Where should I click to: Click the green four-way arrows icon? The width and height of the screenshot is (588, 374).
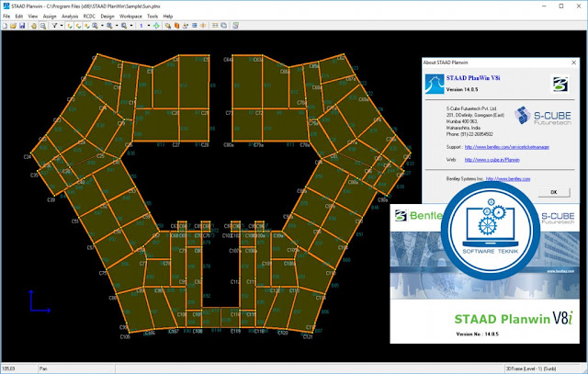click(156, 26)
